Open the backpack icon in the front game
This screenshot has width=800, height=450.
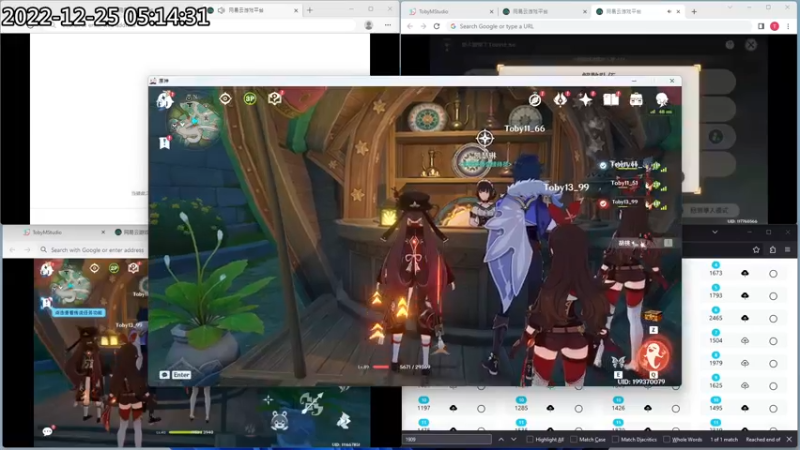pos(636,99)
